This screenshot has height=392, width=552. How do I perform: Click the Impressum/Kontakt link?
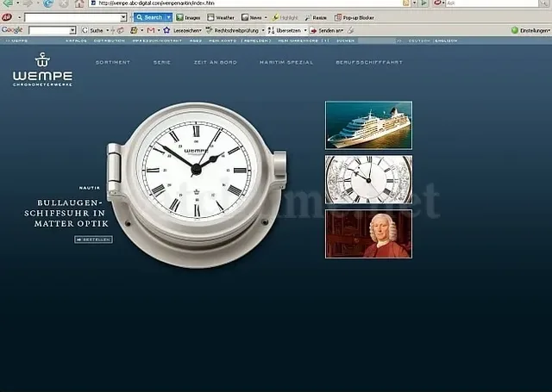coord(157,40)
